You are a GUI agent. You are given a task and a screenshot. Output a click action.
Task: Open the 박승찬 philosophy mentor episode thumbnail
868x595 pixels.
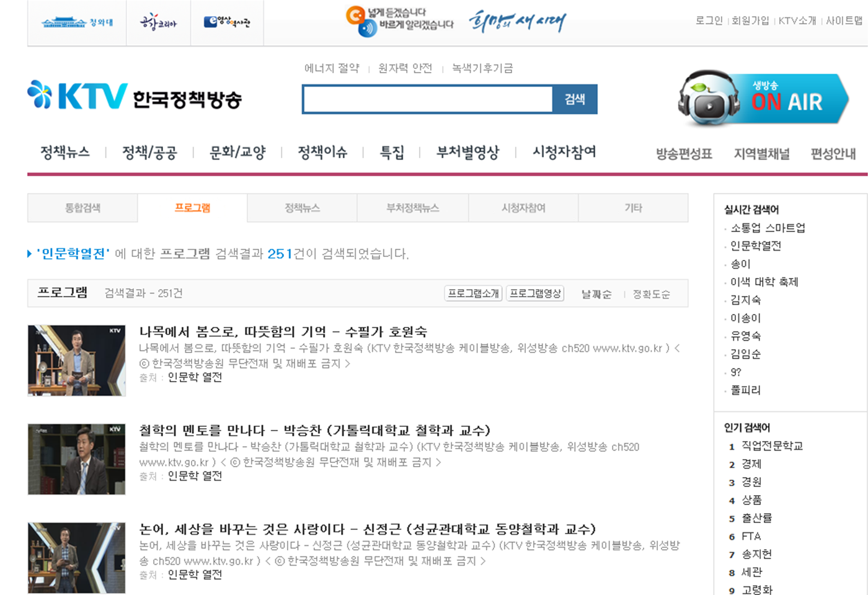pyautogui.click(x=77, y=459)
